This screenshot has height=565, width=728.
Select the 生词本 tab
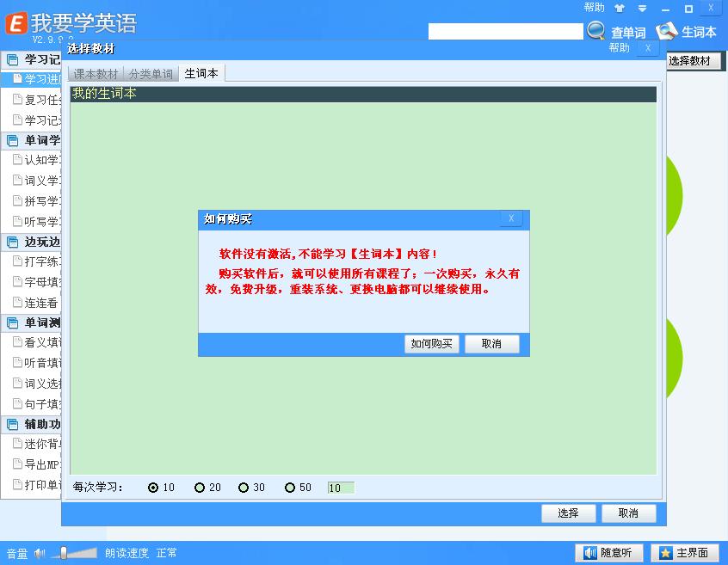tap(201, 73)
